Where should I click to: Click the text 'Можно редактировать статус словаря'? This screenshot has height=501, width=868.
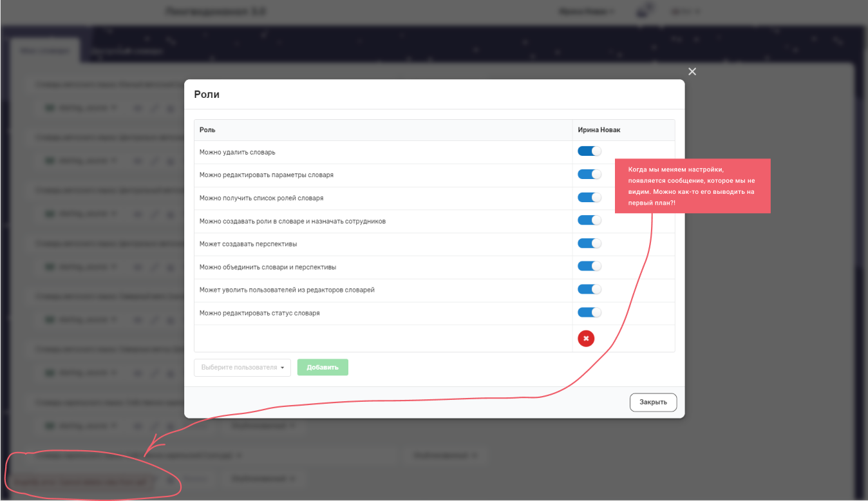(x=259, y=313)
